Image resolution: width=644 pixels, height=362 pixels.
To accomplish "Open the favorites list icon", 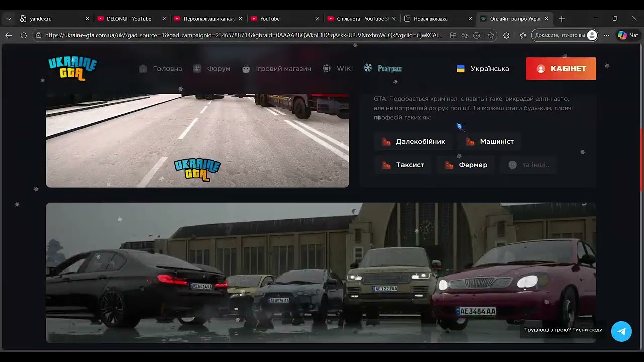I will coord(523,35).
